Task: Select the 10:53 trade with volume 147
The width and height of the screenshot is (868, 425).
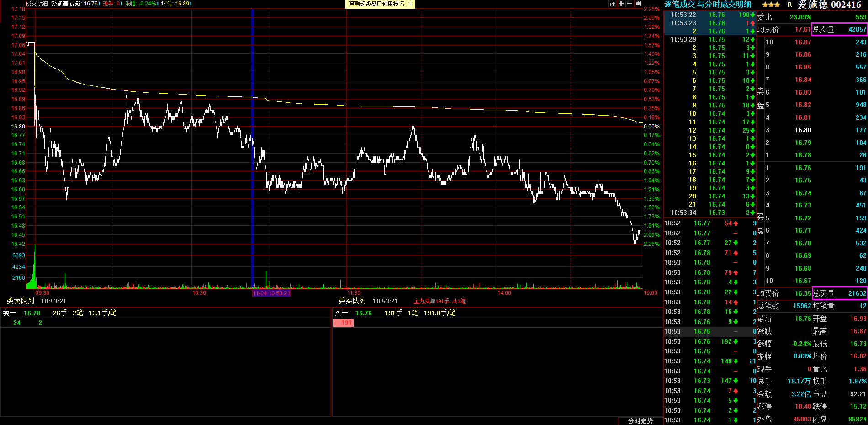Action: [710, 381]
